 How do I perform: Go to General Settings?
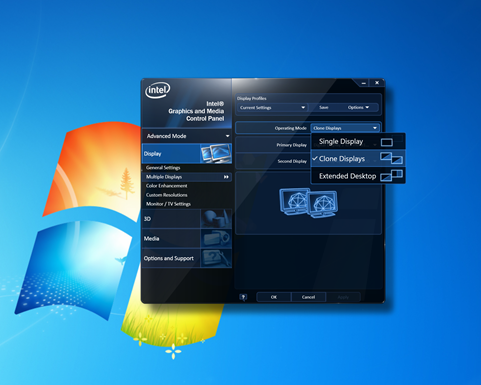(163, 168)
